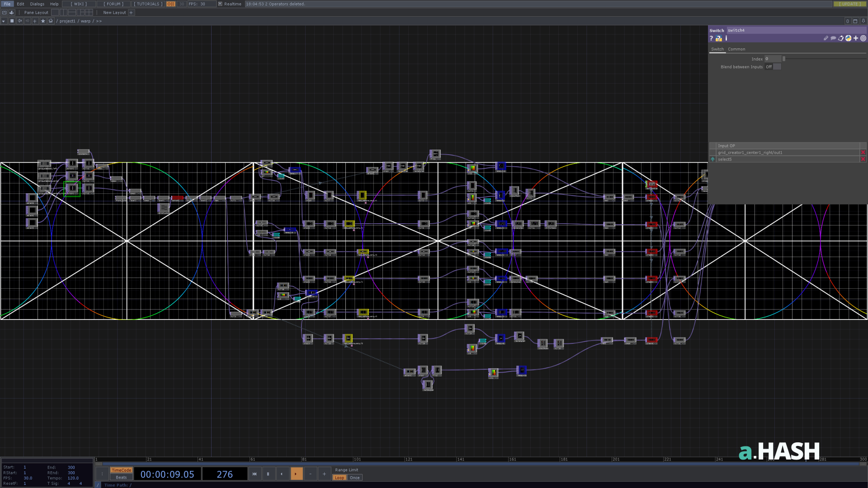Screen dimensions: 868x488
Task: Go back with the left arrow icon
Action: (x=20, y=21)
